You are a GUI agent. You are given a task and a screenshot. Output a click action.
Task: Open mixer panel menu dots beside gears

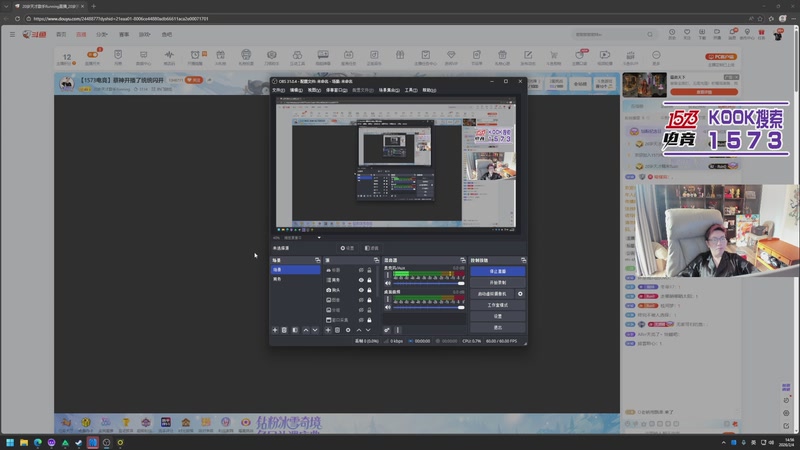[x=398, y=330]
